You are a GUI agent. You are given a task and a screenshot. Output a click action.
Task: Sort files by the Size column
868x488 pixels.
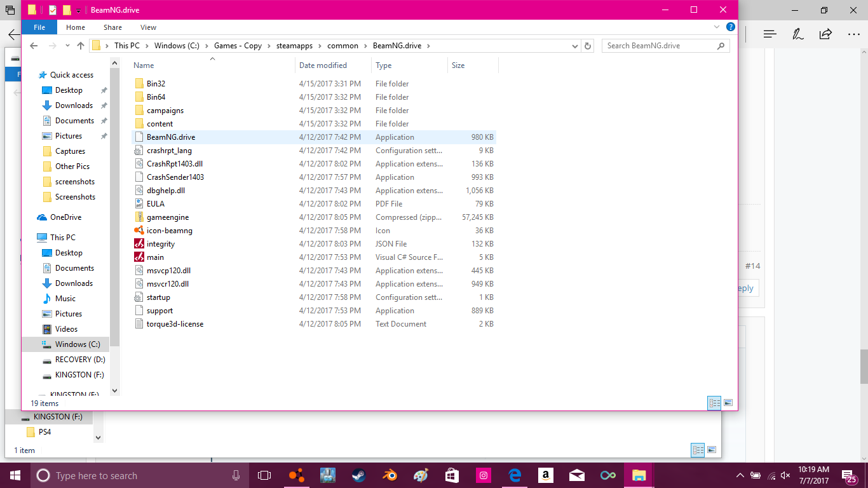[x=473, y=65]
